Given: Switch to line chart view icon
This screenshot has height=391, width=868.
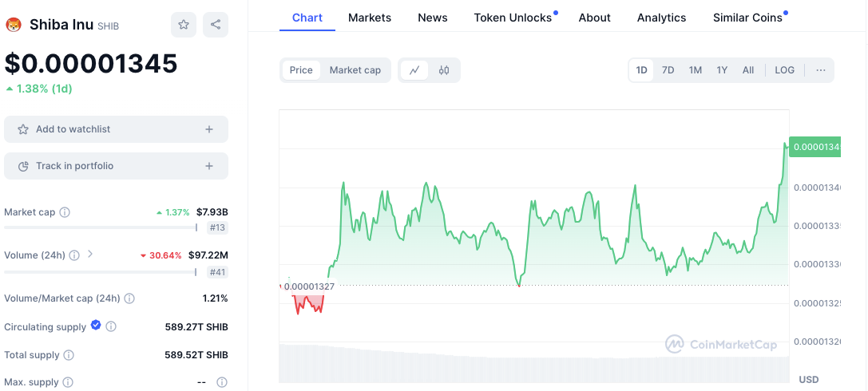Looking at the screenshot, I should tap(414, 70).
